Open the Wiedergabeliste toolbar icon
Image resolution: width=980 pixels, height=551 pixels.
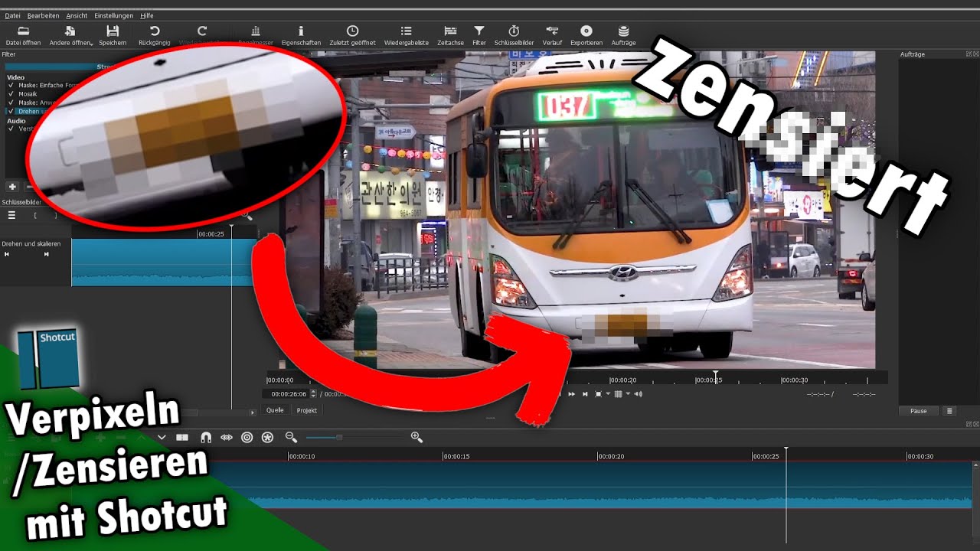[x=407, y=31]
